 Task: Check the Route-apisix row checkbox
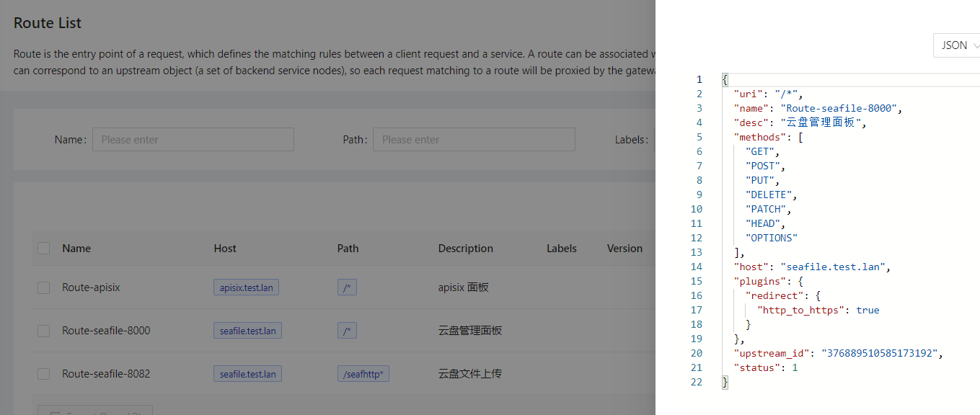point(44,287)
